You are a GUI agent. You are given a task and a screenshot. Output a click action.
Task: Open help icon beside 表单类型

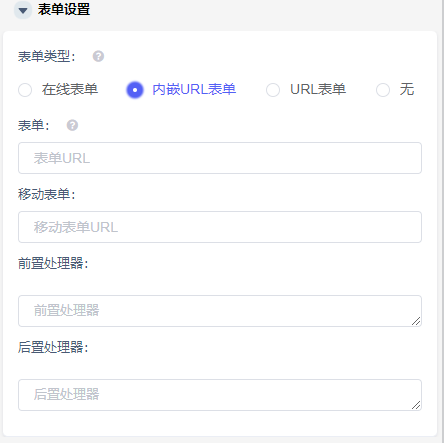tap(98, 56)
